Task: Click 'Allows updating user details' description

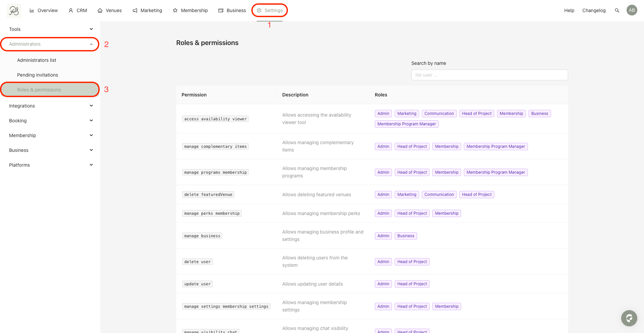Action: [x=312, y=284]
